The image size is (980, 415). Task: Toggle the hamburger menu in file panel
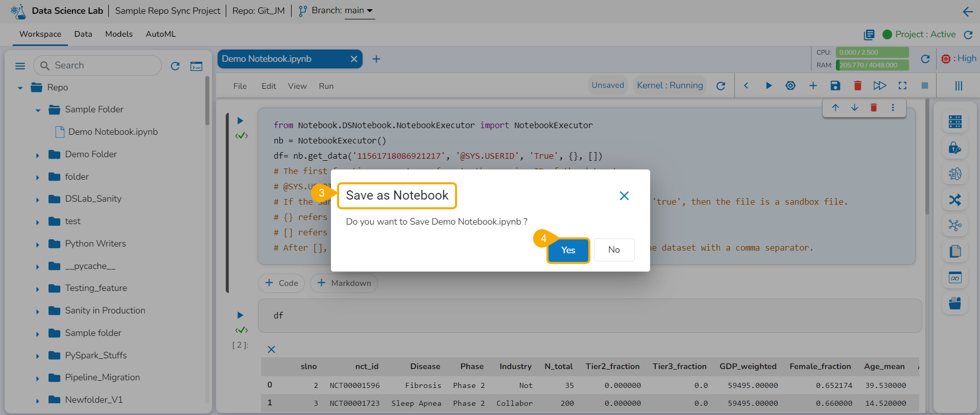(20, 66)
